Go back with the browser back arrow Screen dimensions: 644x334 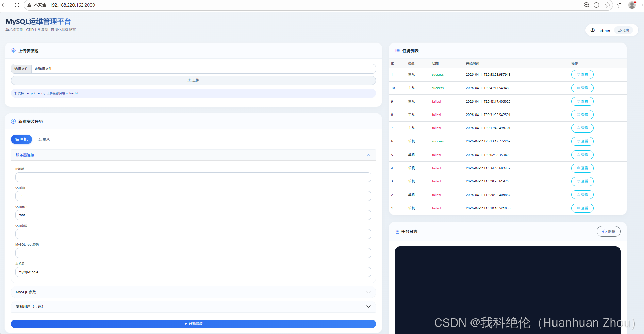pos(5,5)
